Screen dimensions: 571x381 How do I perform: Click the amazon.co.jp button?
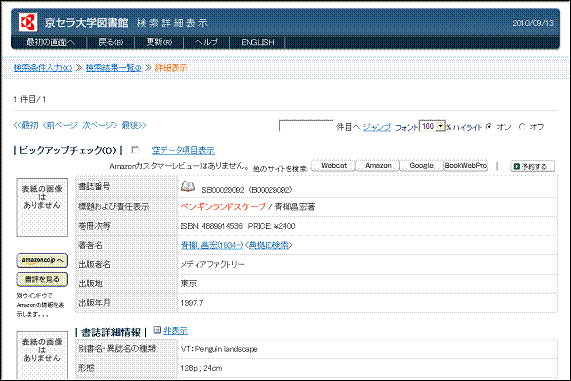pyautogui.click(x=42, y=260)
